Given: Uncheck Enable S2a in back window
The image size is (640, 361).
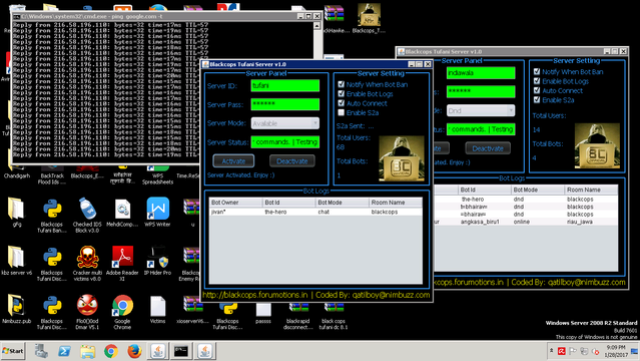Looking at the screenshot, I should tap(537, 100).
